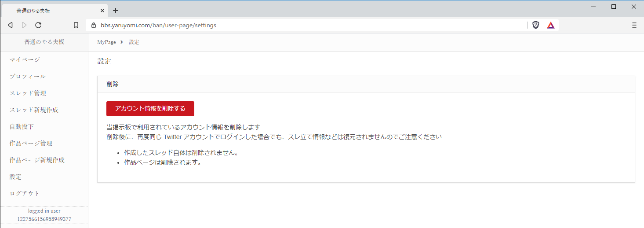Click the Twitter アカウント warning line
The height and width of the screenshot is (228, 644).
[274, 137]
